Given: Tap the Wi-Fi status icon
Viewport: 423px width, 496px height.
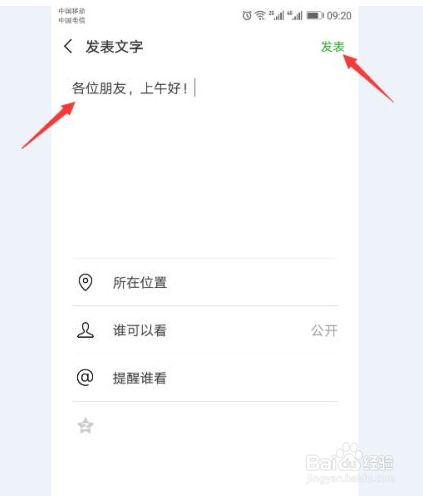Looking at the screenshot, I should [260, 15].
